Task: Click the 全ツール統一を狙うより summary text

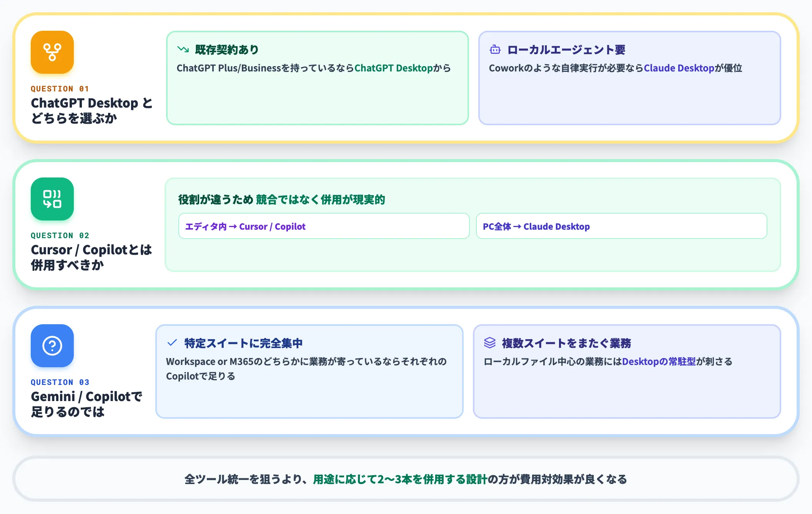Action: click(x=406, y=479)
